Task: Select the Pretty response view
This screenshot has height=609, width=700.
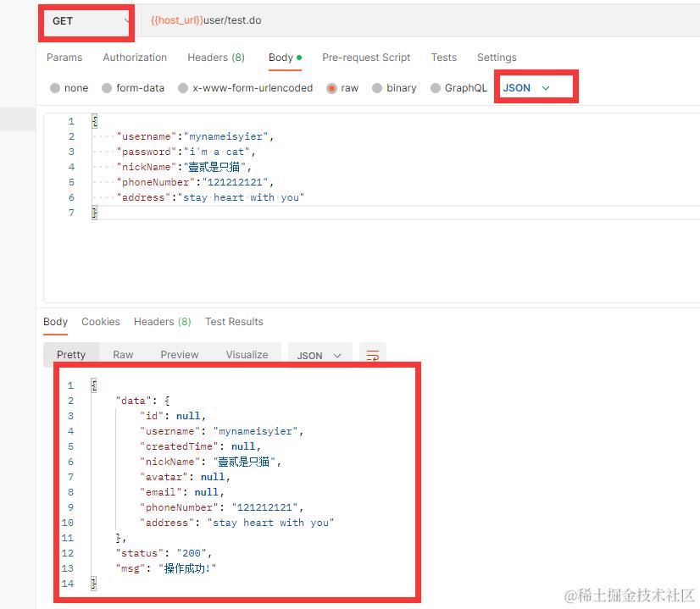Action: tap(71, 355)
